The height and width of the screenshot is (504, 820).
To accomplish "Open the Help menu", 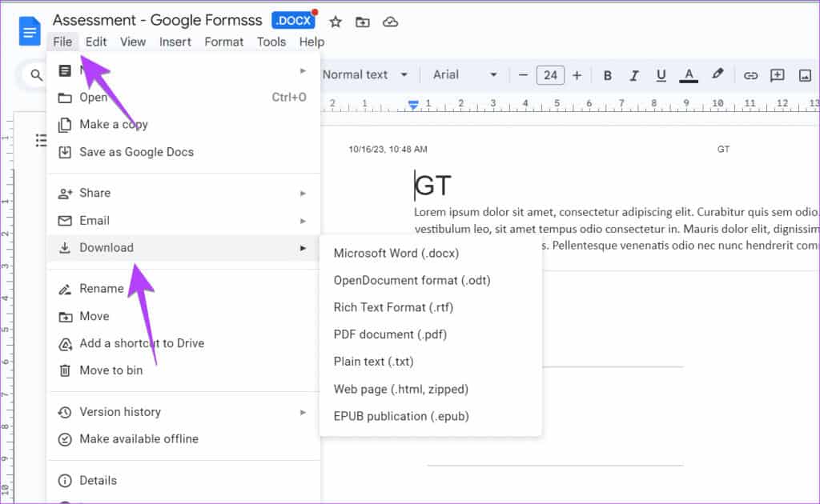I will 312,42.
